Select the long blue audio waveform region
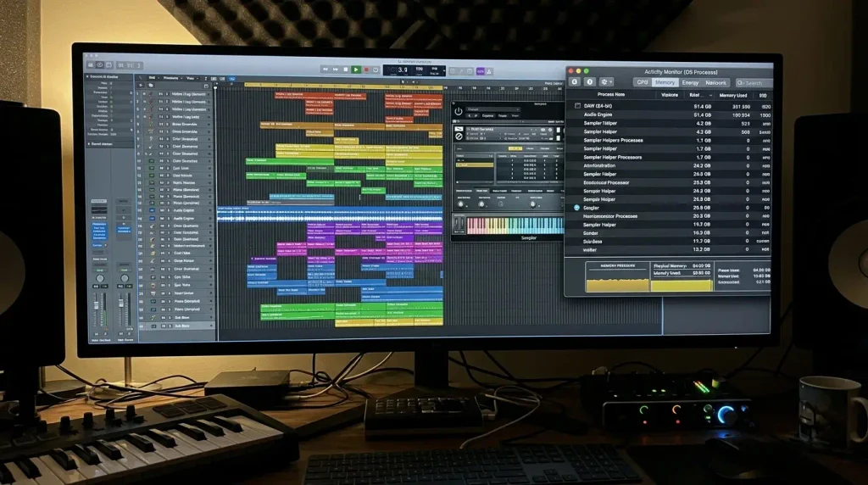This screenshot has width=868, height=485. coord(330,215)
